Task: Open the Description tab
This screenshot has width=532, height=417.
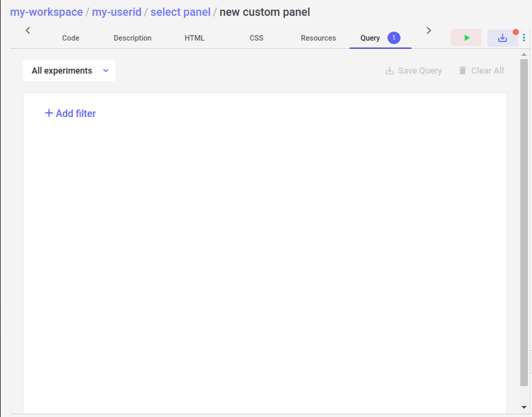Action: click(x=133, y=38)
